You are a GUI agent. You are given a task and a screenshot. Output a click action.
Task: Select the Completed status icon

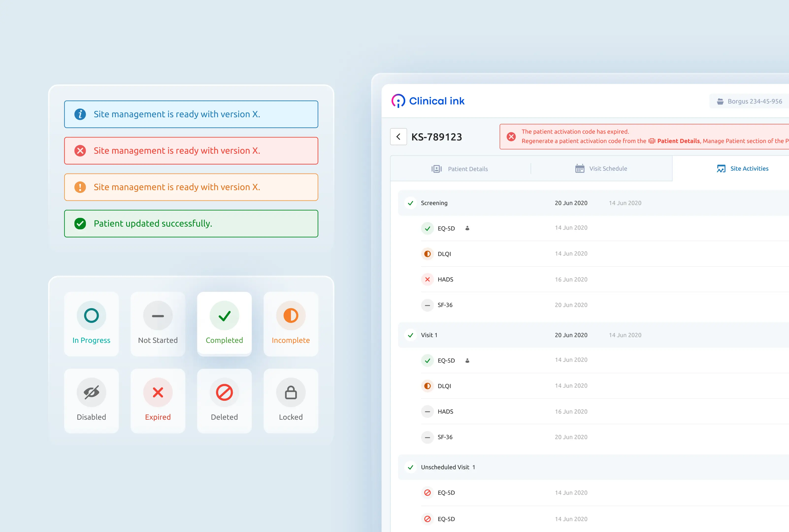point(224,315)
